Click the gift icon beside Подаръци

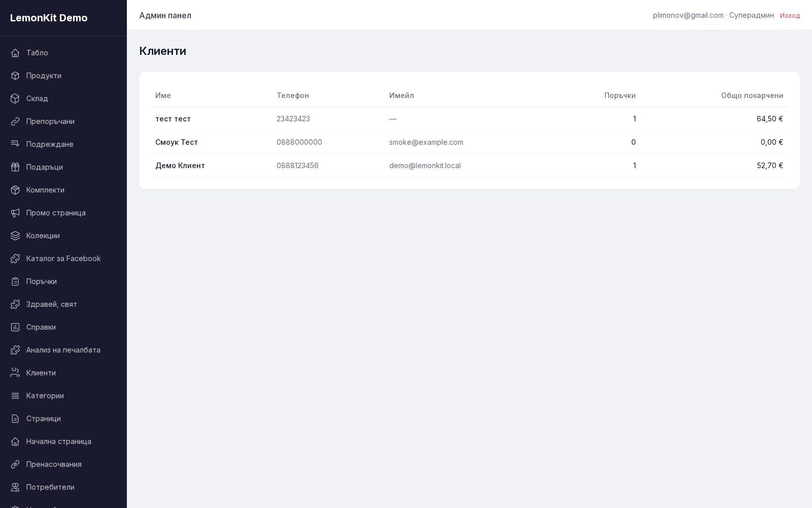15,167
